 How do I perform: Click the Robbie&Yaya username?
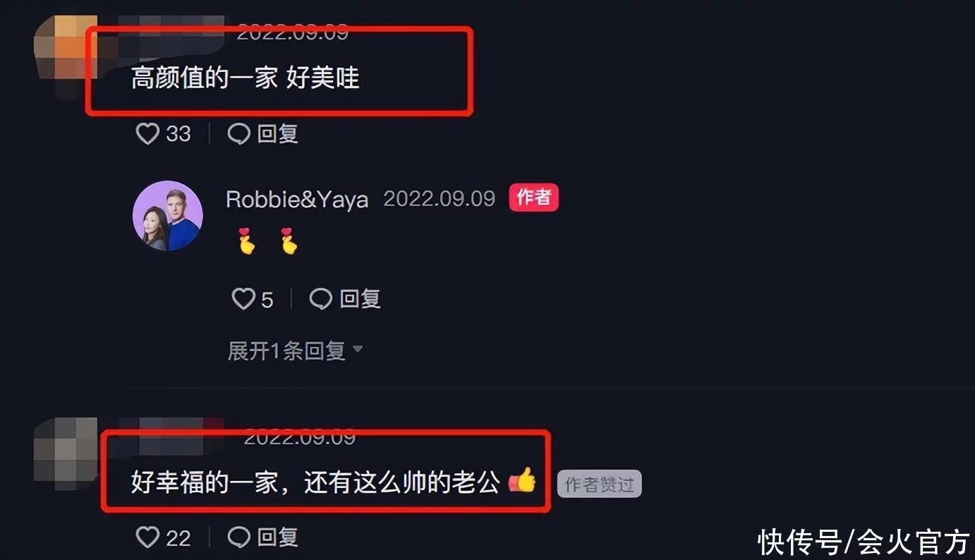[x=297, y=199]
